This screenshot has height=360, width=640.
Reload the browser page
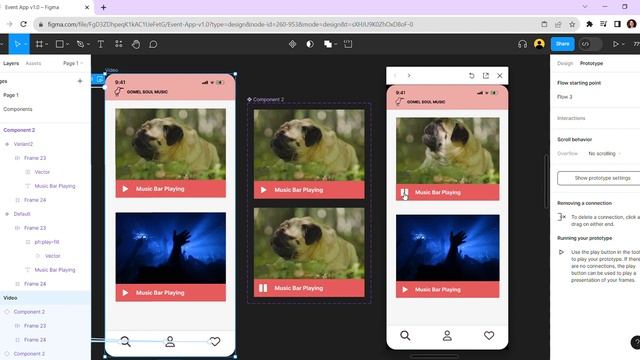[x=23, y=24]
